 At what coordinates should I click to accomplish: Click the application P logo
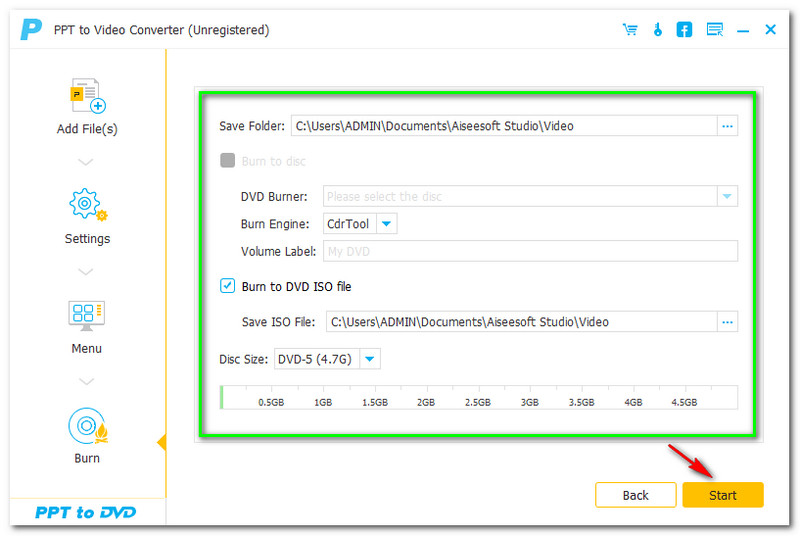tap(31, 29)
